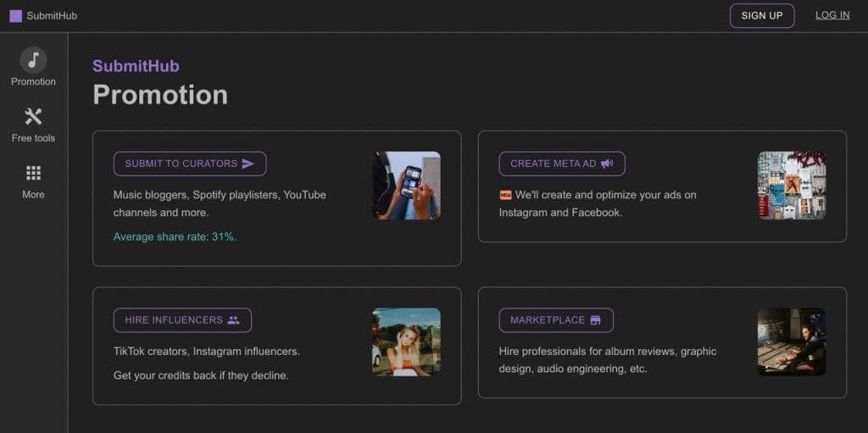This screenshot has height=433, width=868.
Task: Open the phone-in-hand curator thumbnail
Action: pos(406,186)
